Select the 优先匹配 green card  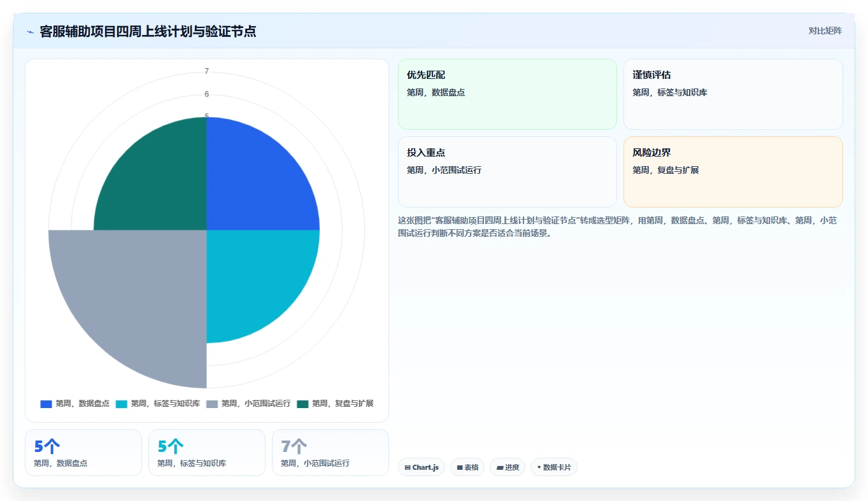pos(508,94)
